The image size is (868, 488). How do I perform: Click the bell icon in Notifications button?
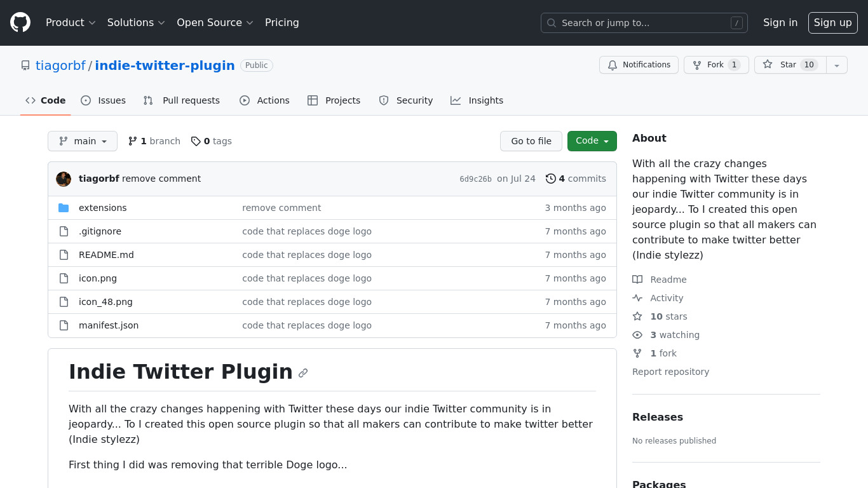point(613,65)
